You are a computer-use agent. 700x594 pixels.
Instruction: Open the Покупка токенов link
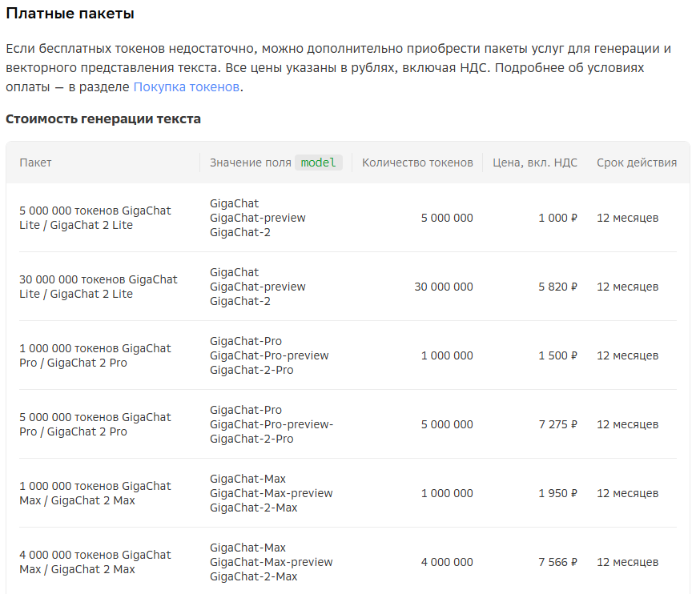(186, 86)
